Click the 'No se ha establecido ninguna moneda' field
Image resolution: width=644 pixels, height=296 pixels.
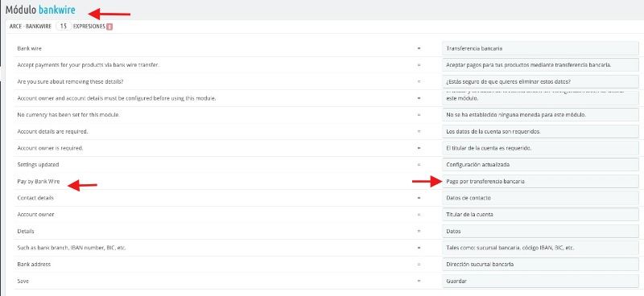point(540,114)
